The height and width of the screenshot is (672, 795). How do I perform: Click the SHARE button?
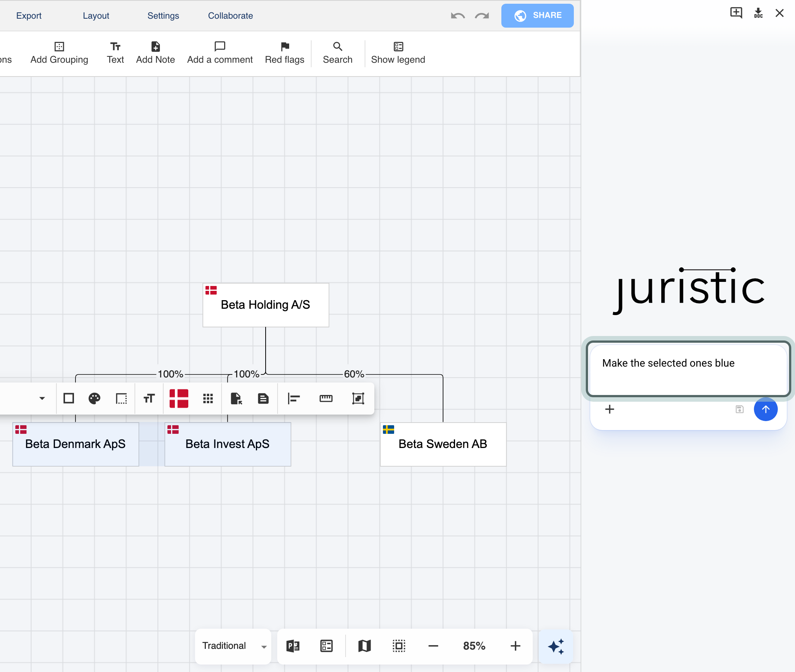point(537,16)
